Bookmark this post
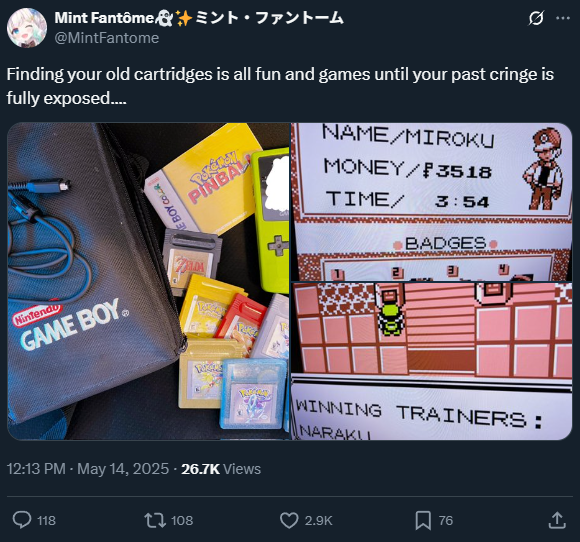 coord(423,520)
